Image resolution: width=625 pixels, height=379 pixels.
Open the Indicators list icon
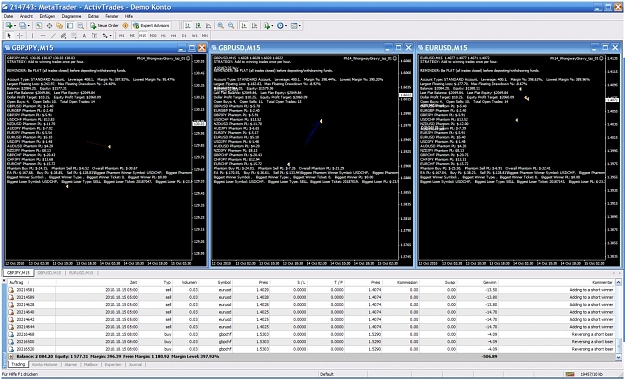[267, 26]
